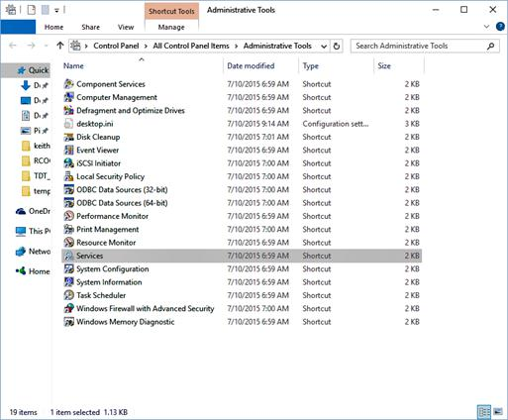Screen dimensions: 508x420
Task: Expand the chevron after All Control Panel Items
Action: click(x=236, y=47)
